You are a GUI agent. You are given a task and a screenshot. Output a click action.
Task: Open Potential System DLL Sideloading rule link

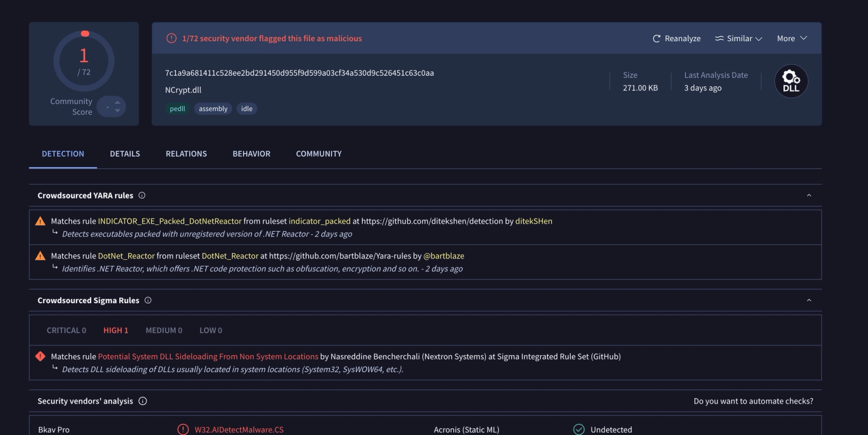(208, 357)
